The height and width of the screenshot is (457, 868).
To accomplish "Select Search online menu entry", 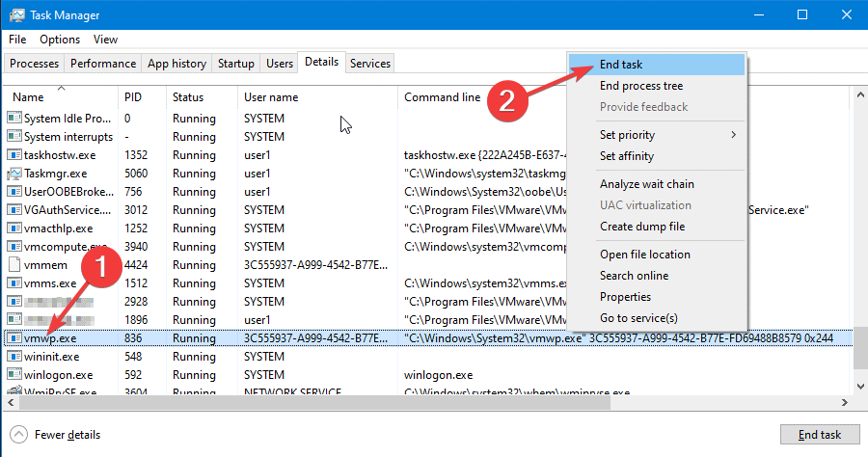I will pos(657,275).
